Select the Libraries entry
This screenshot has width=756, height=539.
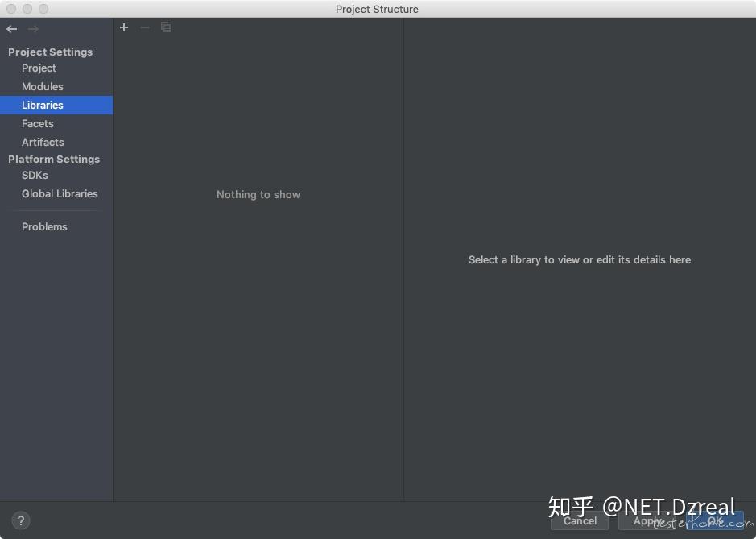point(43,105)
